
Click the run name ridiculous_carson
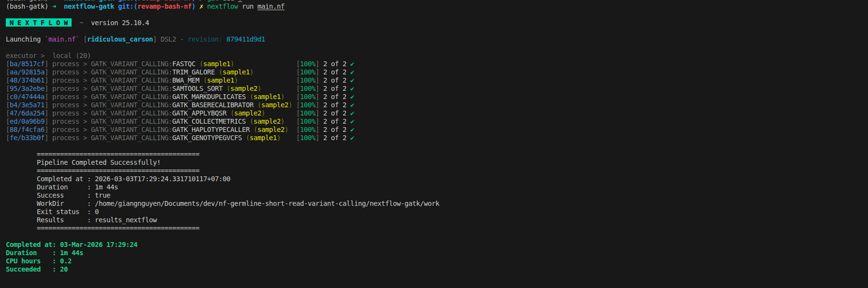pyautogui.click(x=120, y=39)
